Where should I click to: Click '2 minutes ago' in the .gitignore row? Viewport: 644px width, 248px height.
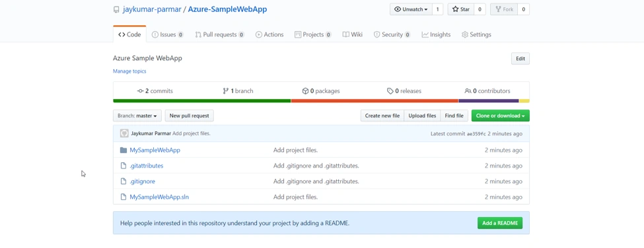coord(503,181)
